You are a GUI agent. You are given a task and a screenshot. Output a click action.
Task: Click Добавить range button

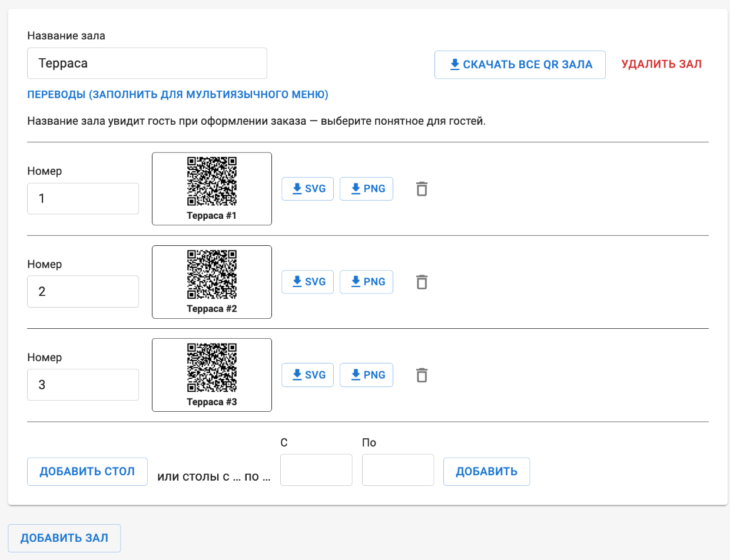click(x=487, y=472)
